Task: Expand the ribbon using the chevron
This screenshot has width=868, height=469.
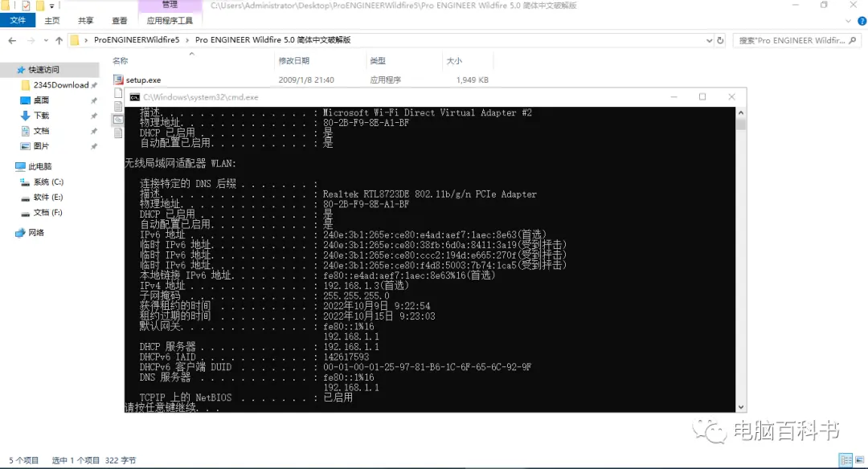Action: 848,21
